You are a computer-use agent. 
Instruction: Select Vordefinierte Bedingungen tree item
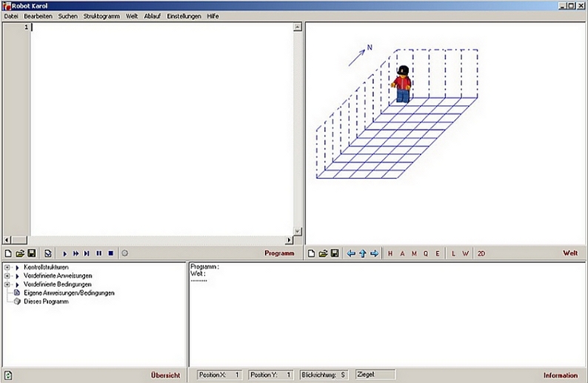tap(57, 284)
